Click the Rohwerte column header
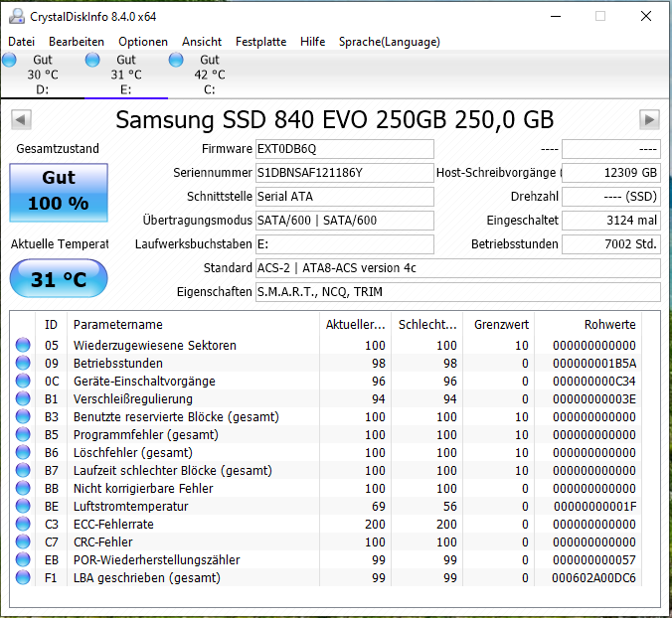This screenshot has height=618, width=672. tap(588, 325)
